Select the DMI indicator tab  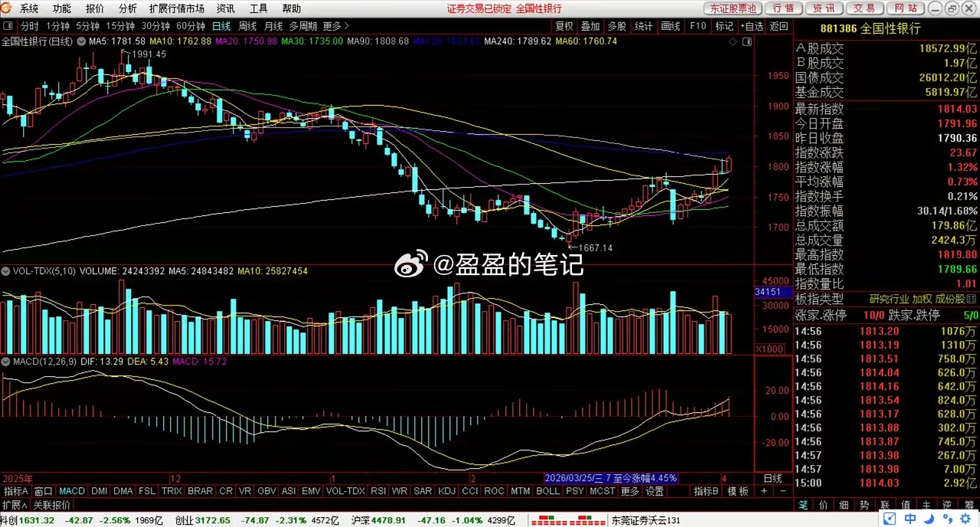pyautogui.click(x=100, y=491)
